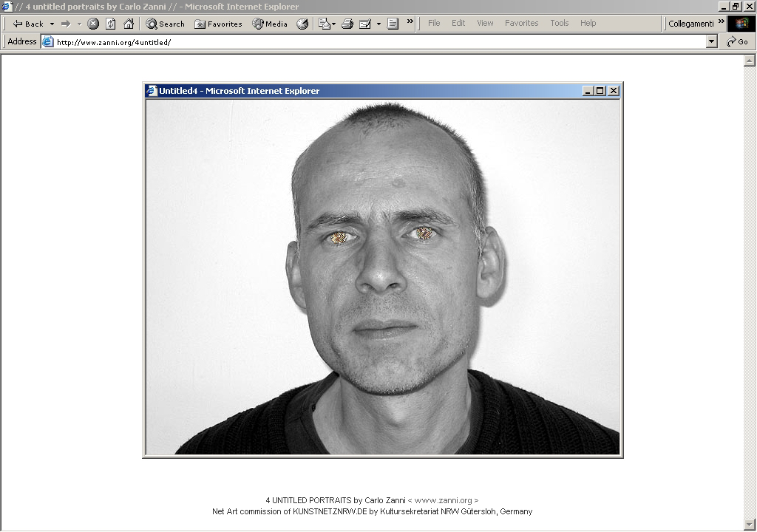
Task: Click the Mail icon
Action: [x=324, y=24]
